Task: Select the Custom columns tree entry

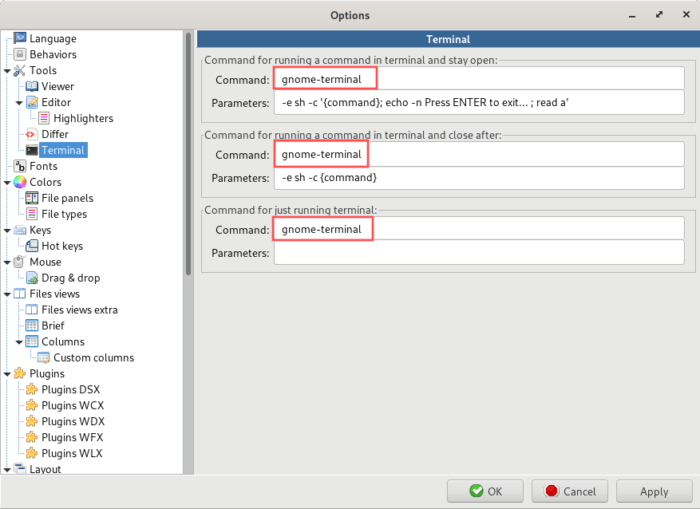Action: coord(93,358)
